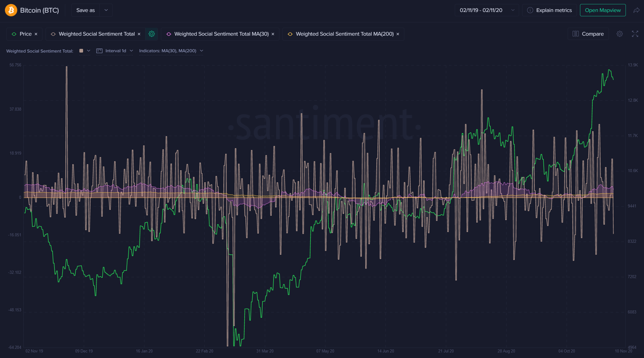Click the Open Mapview button
The image size is (644, 358).
tap(603, 10)
